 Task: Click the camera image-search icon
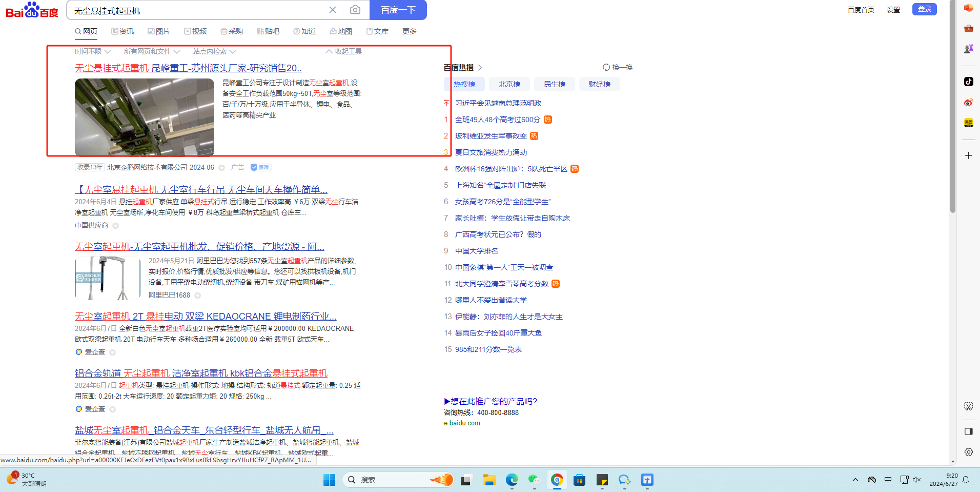pyautogui.click(x=355, y=10)
